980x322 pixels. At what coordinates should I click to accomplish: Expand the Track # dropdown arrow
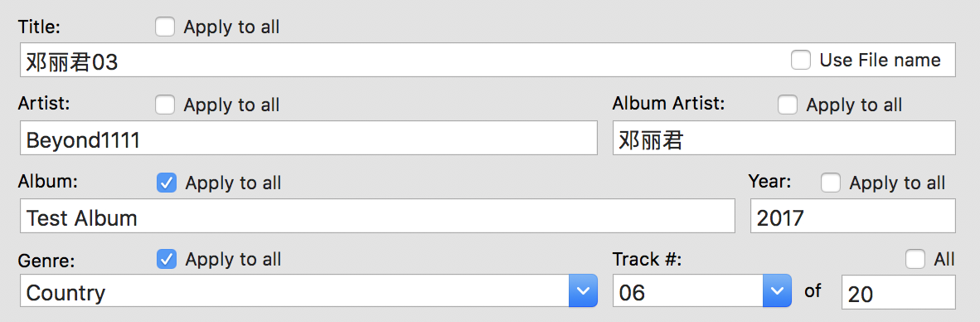tap(777, 290)
